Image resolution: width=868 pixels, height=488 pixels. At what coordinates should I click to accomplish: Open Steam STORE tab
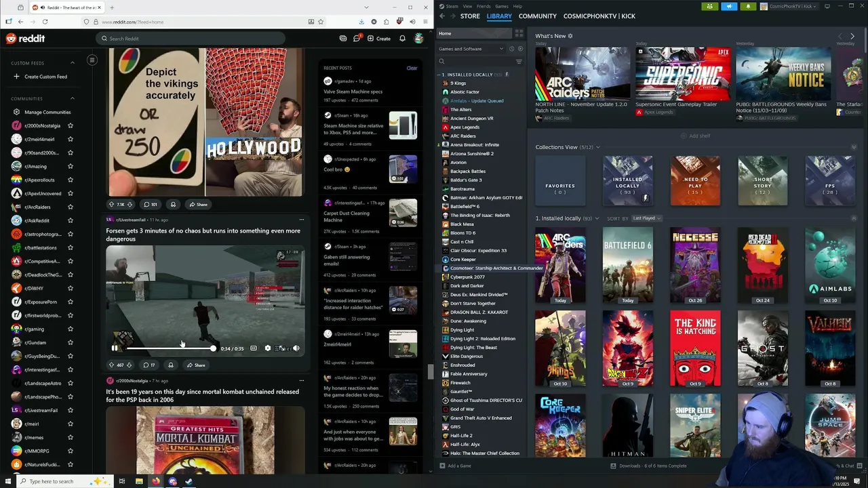(x=470, y=16)
